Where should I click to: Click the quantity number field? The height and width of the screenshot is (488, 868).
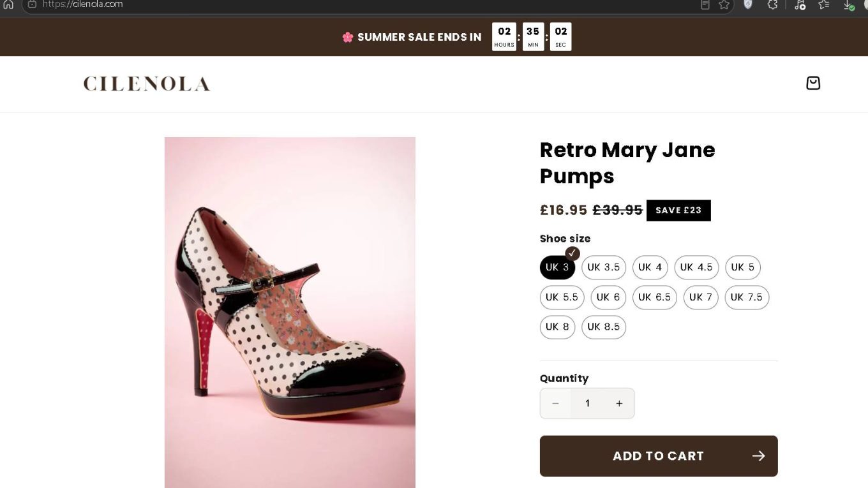587,403
